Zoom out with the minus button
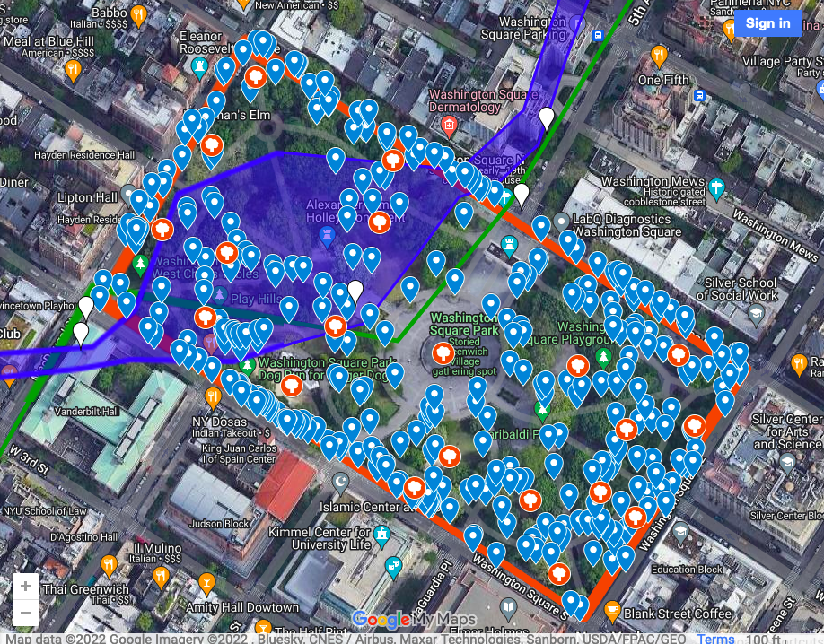 point(25,613)
